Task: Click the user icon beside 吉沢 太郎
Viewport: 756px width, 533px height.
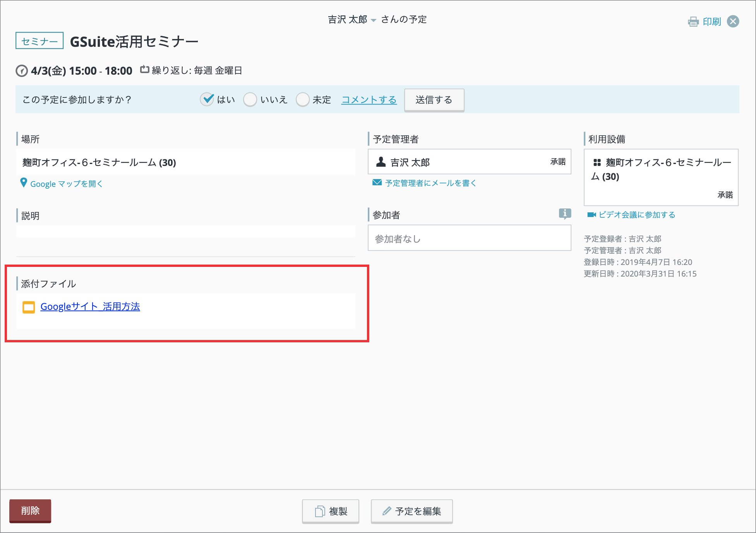Action: click(x=381, y=162)
